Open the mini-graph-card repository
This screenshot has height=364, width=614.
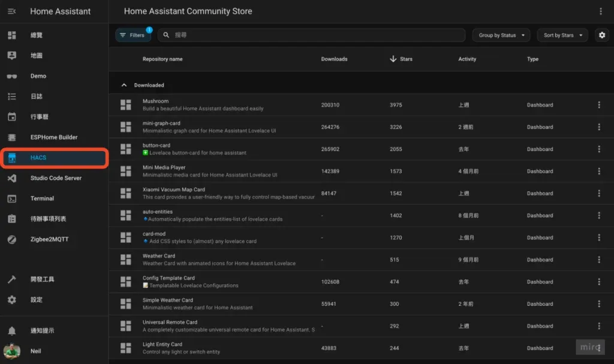[x=161, y=124]
